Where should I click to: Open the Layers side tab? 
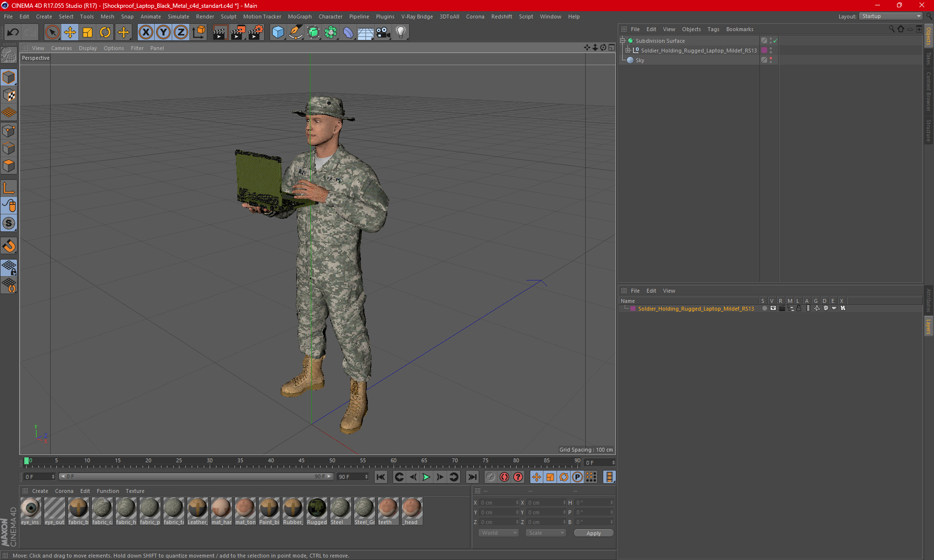929,326
